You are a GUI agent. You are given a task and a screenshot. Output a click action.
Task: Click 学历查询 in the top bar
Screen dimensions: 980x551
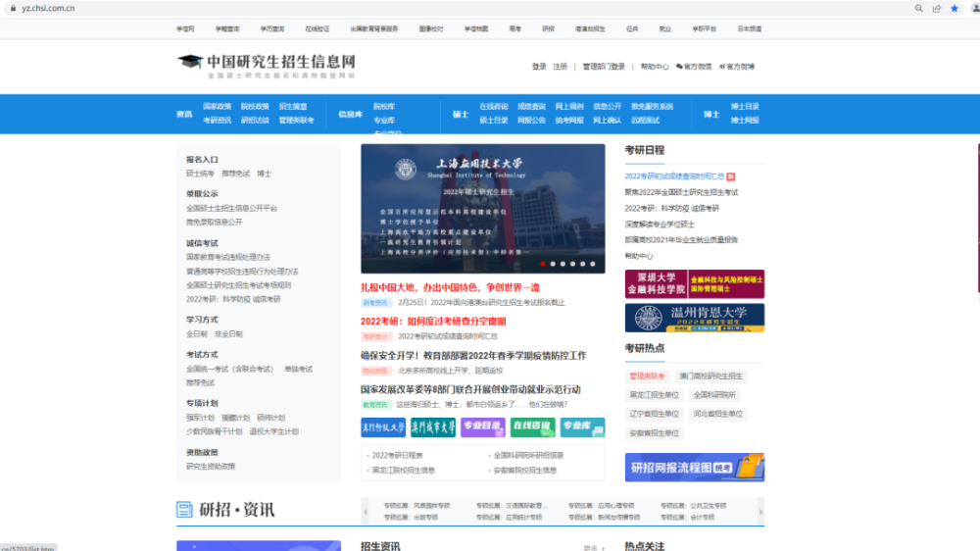coord(271,28)
